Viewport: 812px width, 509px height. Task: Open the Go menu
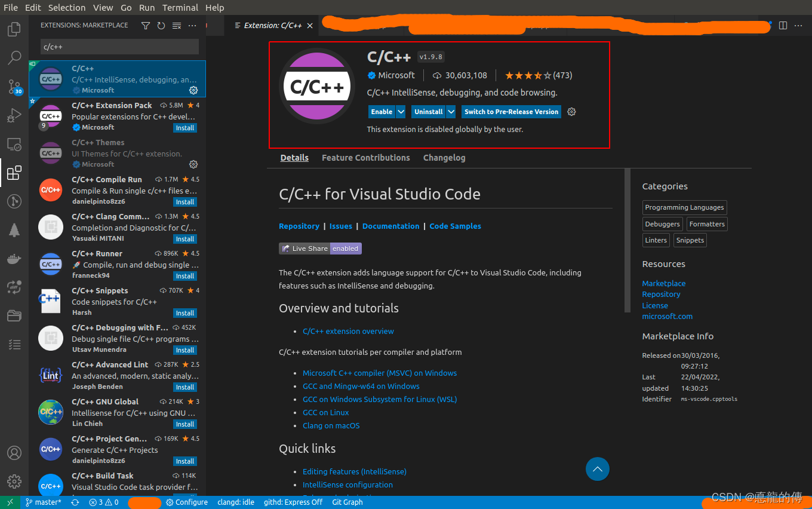tap(126, 8)
